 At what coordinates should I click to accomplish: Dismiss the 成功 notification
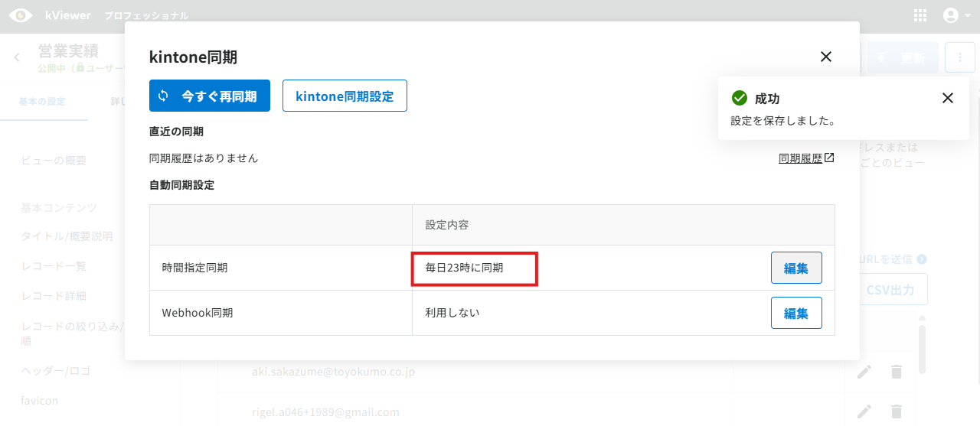(948, 98)
